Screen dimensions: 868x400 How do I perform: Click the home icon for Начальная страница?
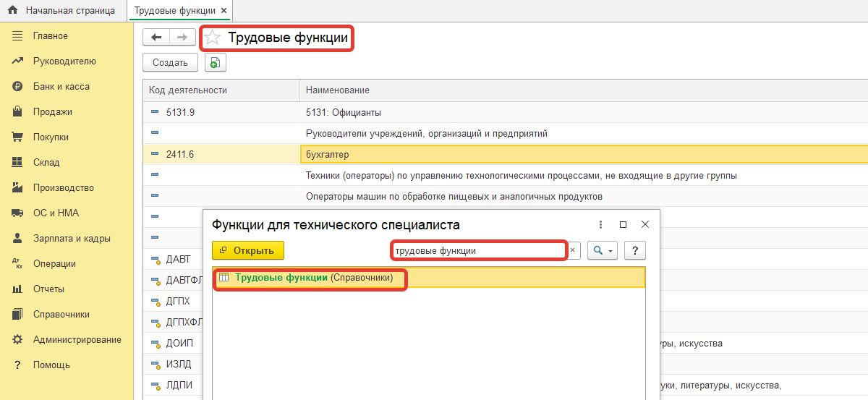[x=12, y=11]
